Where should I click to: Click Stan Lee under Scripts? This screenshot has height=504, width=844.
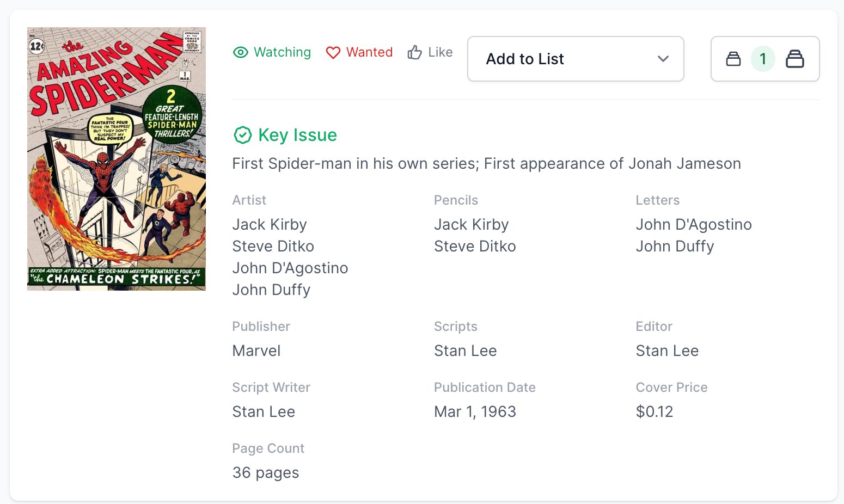(x=466, y=351)
